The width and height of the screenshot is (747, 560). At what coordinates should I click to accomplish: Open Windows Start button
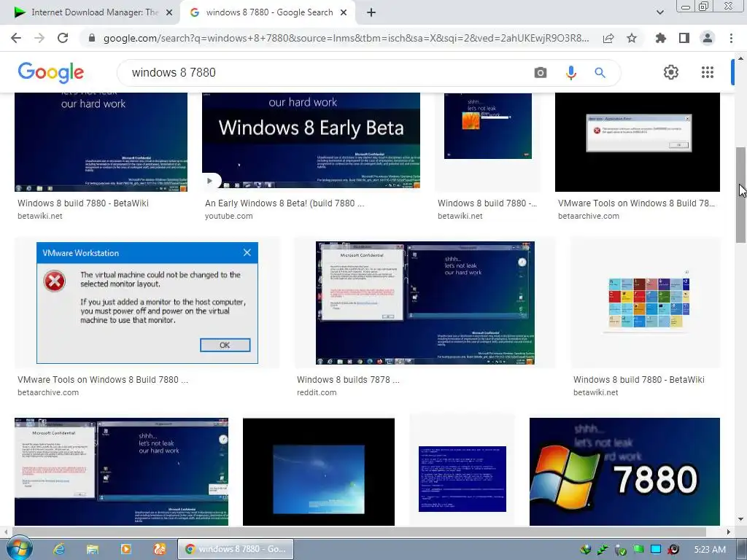pos(19,548)
